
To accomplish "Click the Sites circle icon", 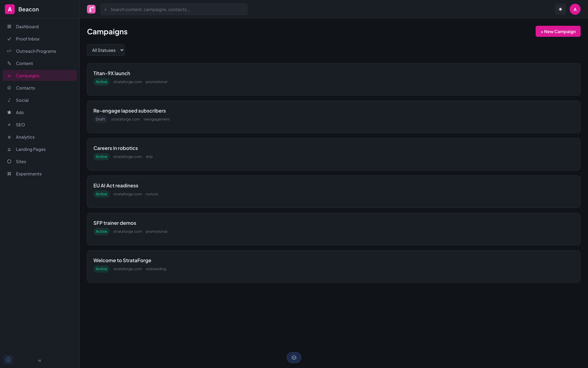I will pyautogui.click(x=9, y=162).
